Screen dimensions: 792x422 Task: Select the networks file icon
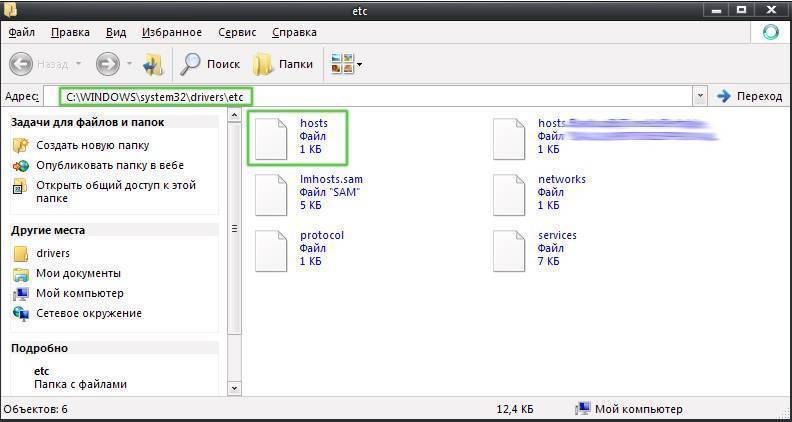[x=509, y=195]
